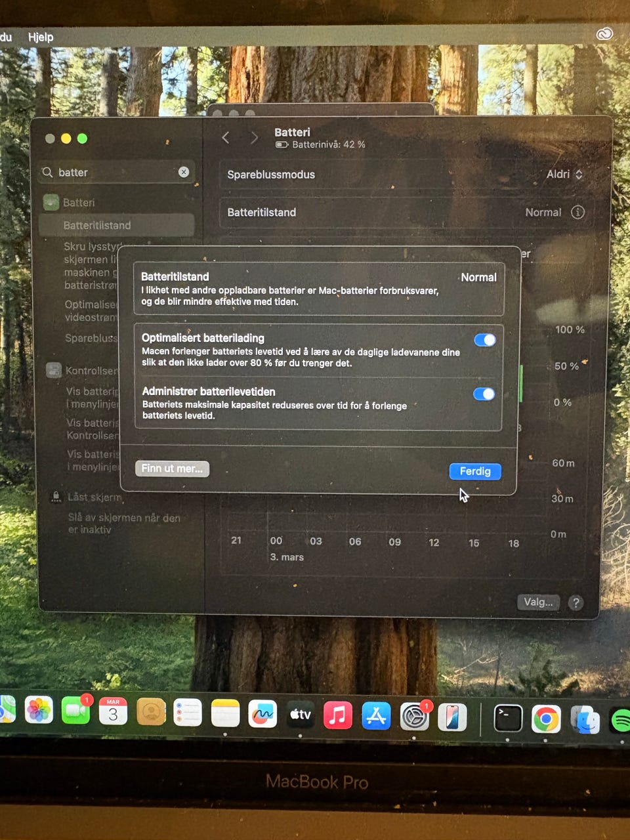Click the Ferdig button
Screen dimensions: 630x840
[x=475, y=471]
